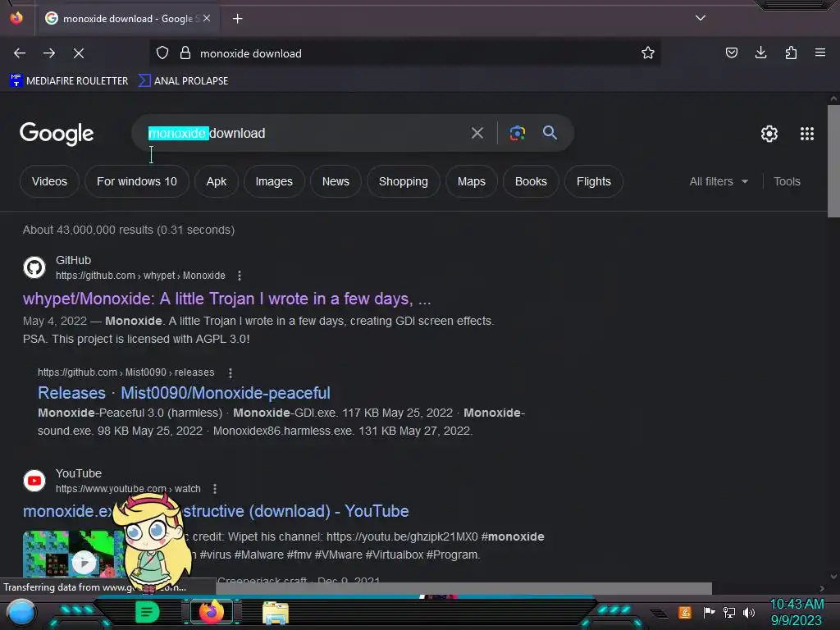Open Action Center flag icon
The width and height of the screenshot is (840, 630).
tap(709, 612)
